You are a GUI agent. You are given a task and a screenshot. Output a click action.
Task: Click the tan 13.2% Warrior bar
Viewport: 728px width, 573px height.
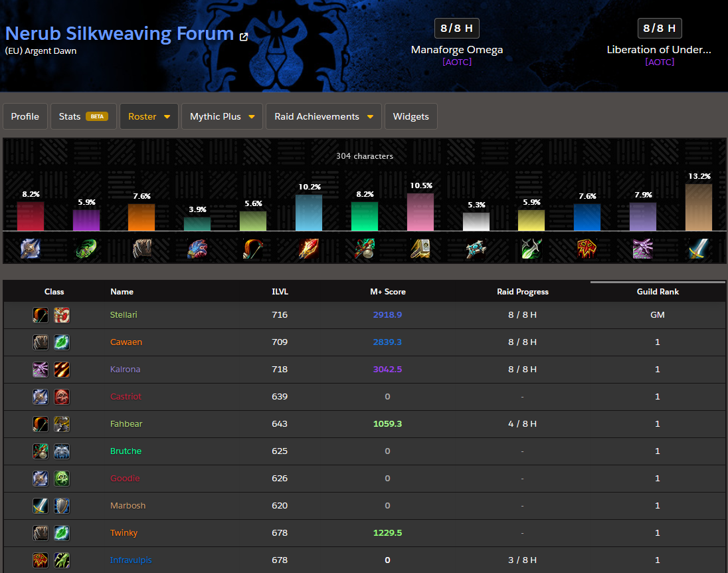point(699,207)
